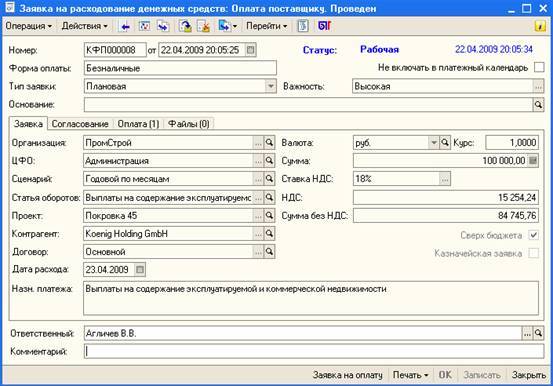Click the Назн. платежа text area
The width and height of the screenshot is (553, 386).
coord(311,298)
